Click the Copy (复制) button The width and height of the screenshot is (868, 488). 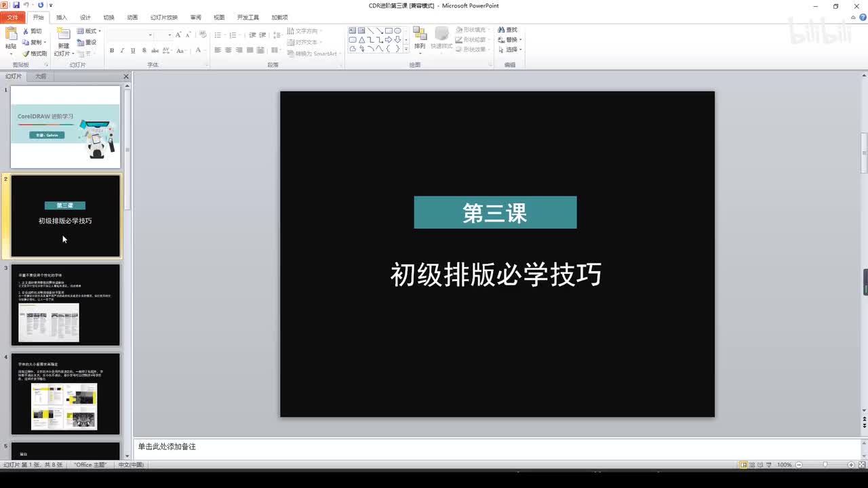pyautogui.click(x=35, y=42)
